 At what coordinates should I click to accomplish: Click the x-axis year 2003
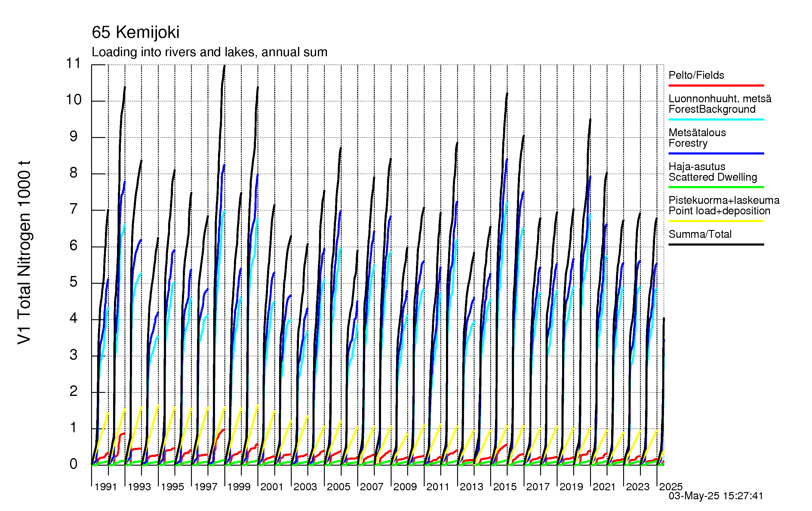point(305,487)
